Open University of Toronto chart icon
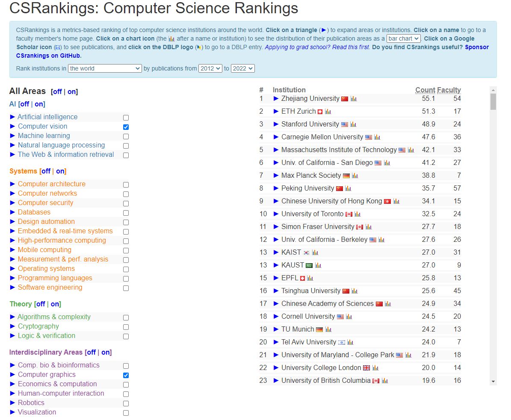 click(357, 214)
